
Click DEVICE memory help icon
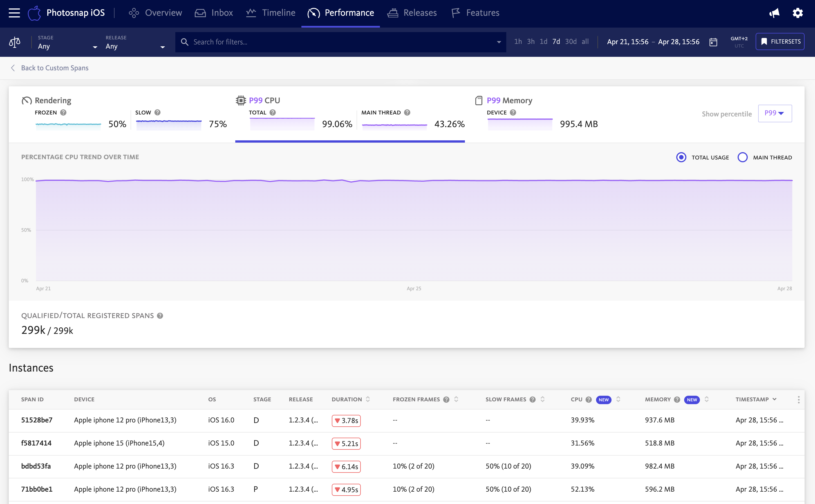(513, 113)
